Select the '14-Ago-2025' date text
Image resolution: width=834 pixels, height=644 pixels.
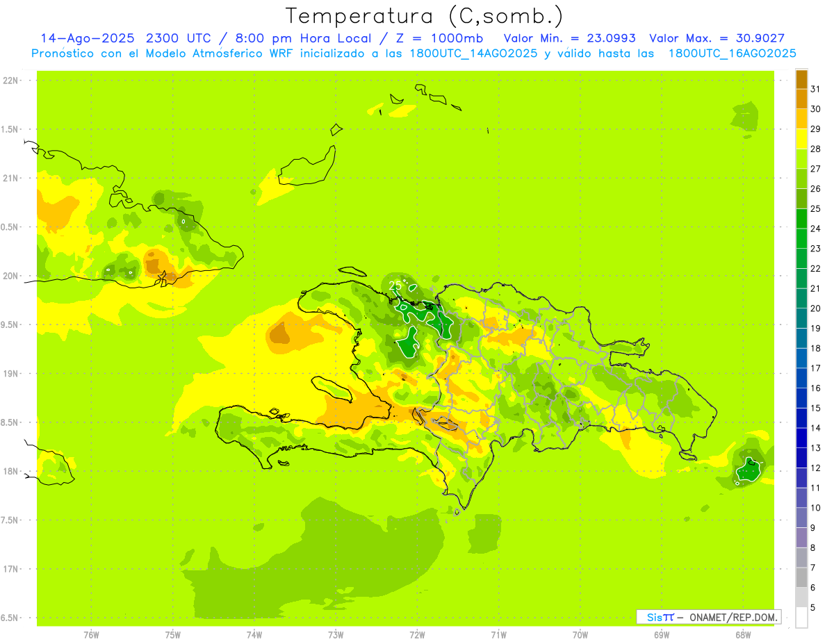[88, 38]
